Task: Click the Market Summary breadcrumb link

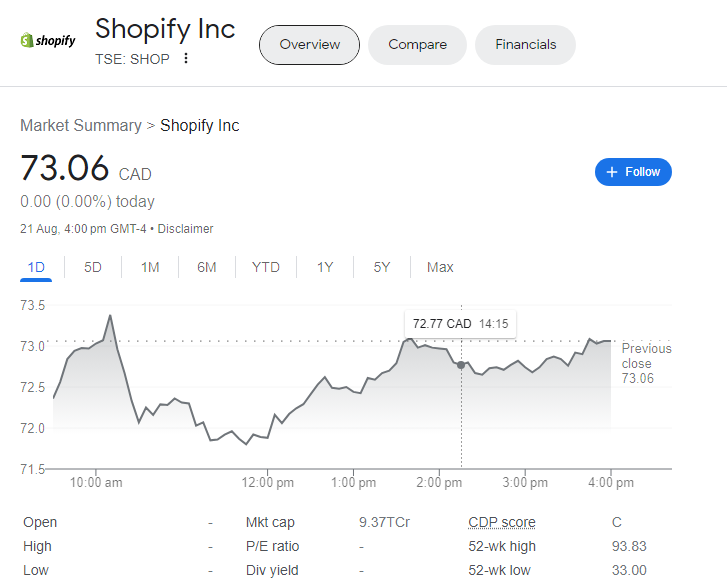Action: pos(81,126)
